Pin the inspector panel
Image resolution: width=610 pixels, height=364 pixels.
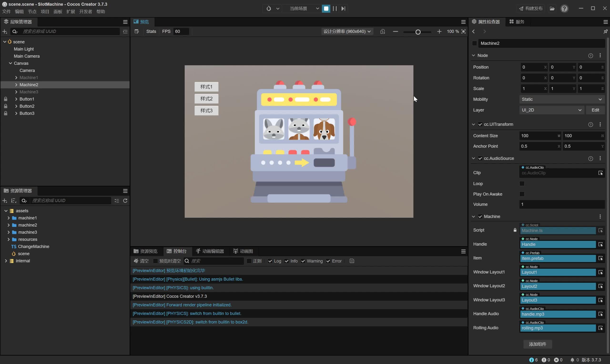pos(605,31)
